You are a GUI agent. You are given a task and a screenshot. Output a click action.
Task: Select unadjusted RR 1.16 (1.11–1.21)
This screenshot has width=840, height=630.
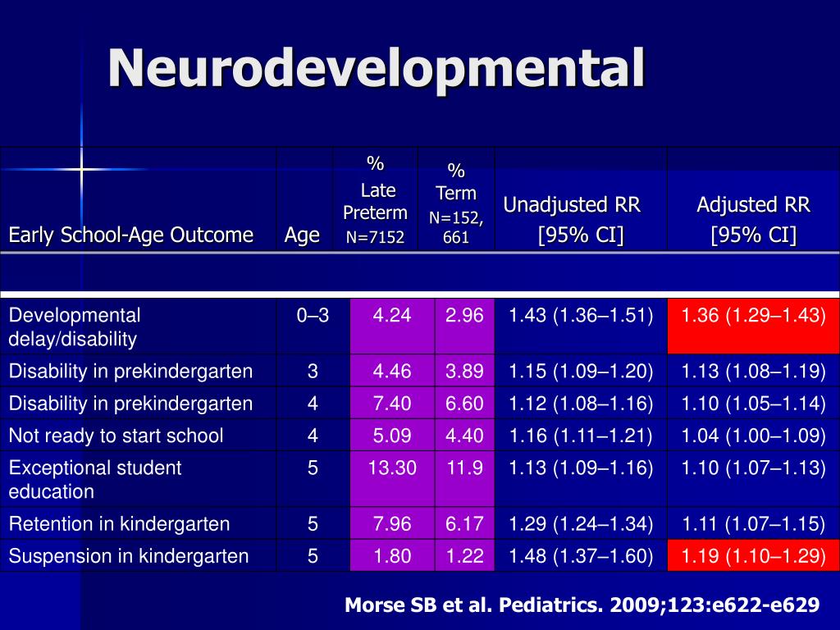pyautogui.click(x=581, y=436)
